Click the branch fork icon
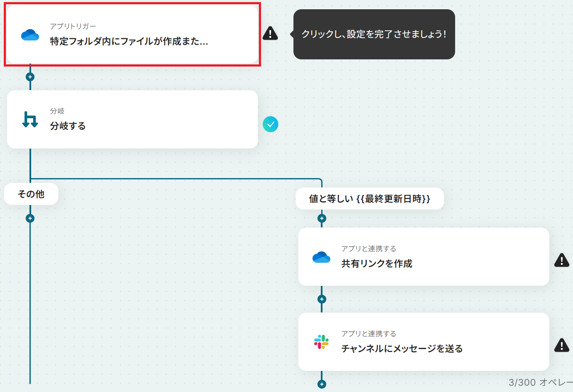The width and height of the screenshot is (573, 392). (30, 119)
